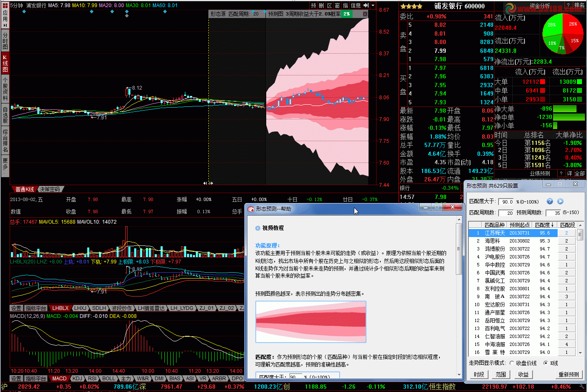The height and width of the screenshot is (392, 587).
Task: Select the SDLH indicator tab
Action: [x=99, y=308]
